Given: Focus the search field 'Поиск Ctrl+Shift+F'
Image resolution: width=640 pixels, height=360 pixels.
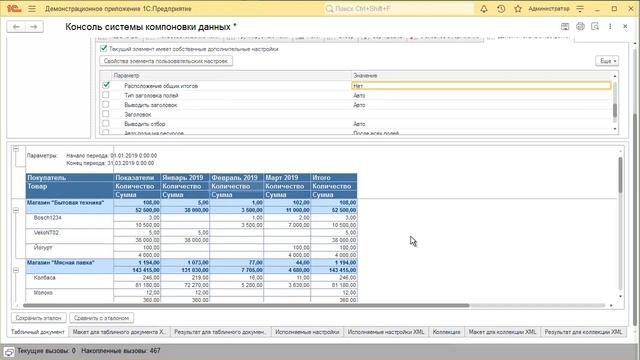Looking at the screenshot, I should [399, 9].
